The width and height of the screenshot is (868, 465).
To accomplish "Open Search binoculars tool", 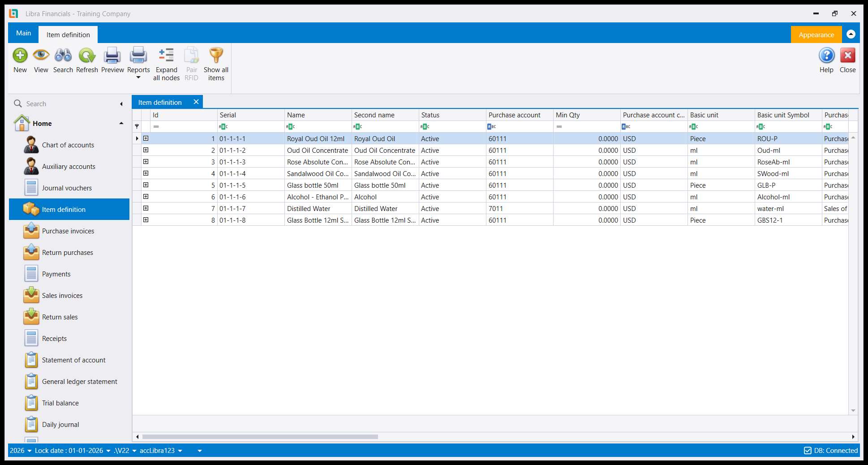I will tap(63, 60).
